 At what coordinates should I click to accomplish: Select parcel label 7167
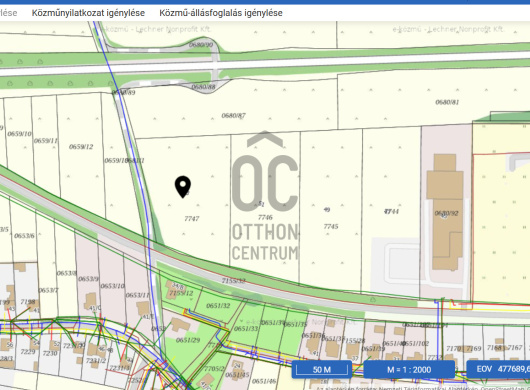pyautogui.click(x=515, y=347)
